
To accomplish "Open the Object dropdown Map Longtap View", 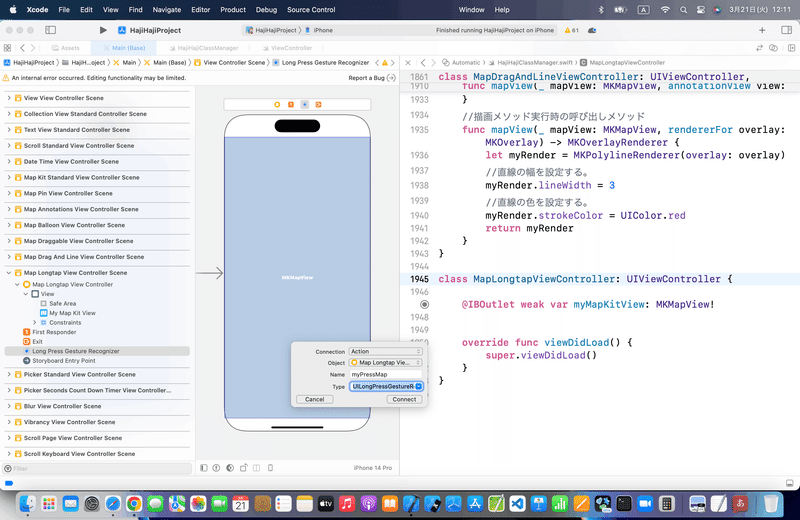I will [386, 362].
